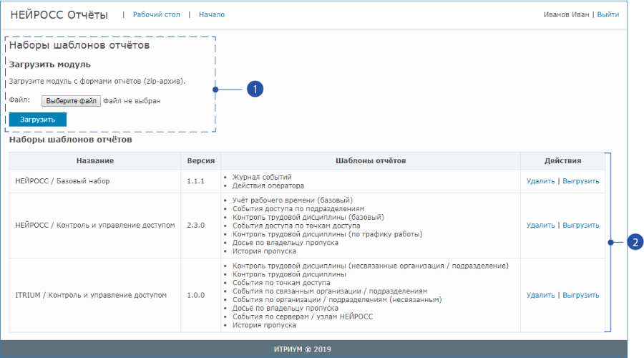This screenshot has height=358, width=644.
Task: Click События по серверам / узлам НЕЙРОСС
Action: point(303,316)
